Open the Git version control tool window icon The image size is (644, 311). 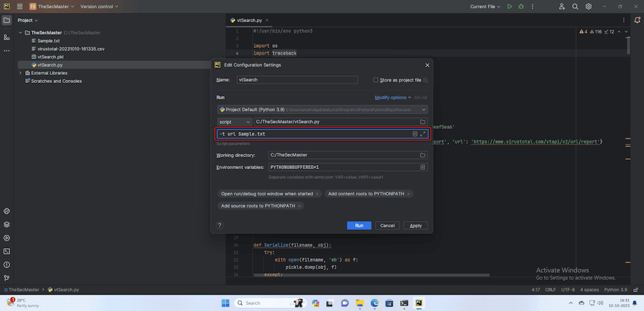coord(6,278)
